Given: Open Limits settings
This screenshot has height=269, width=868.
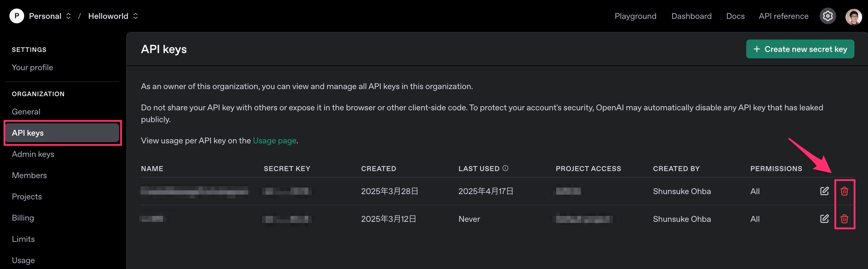Looking at the screenshot, I should pos(23,239).
